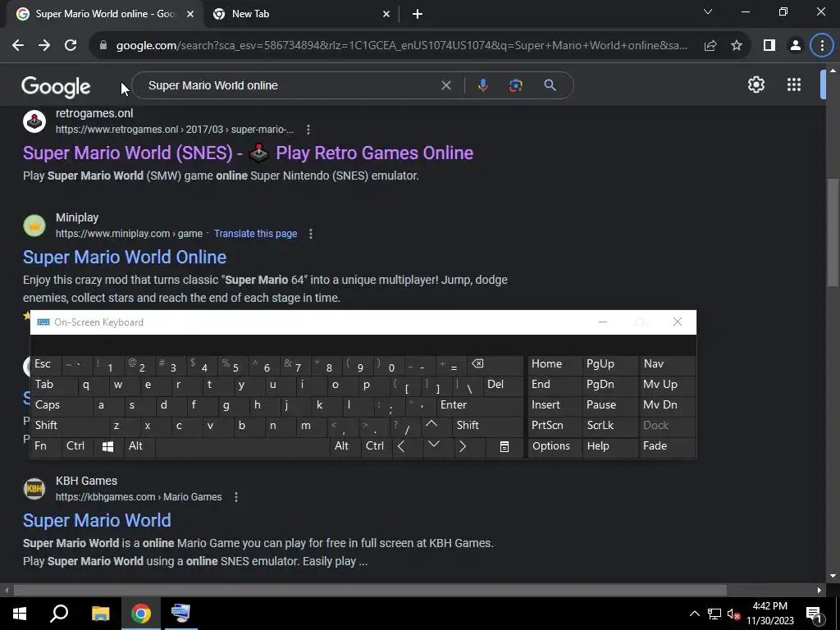Reload the current Google search page
The image size is (840, 630).
(71, 46)
